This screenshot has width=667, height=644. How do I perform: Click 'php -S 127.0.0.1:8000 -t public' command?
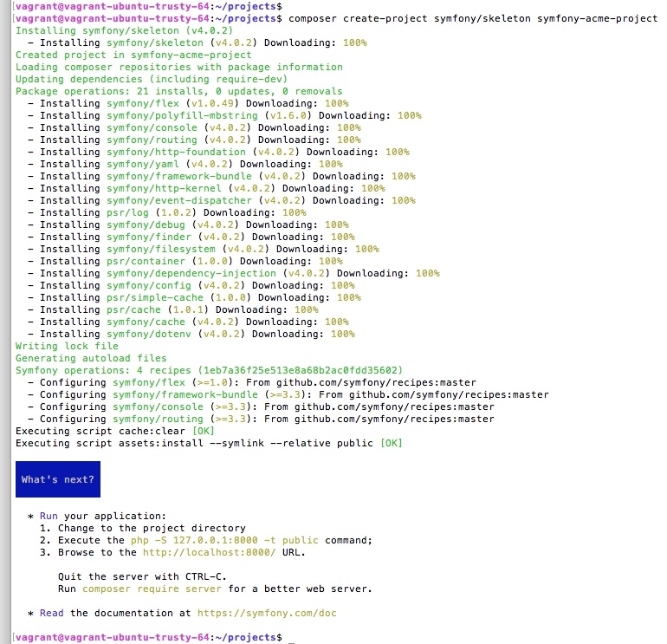[x=224, y=540]
